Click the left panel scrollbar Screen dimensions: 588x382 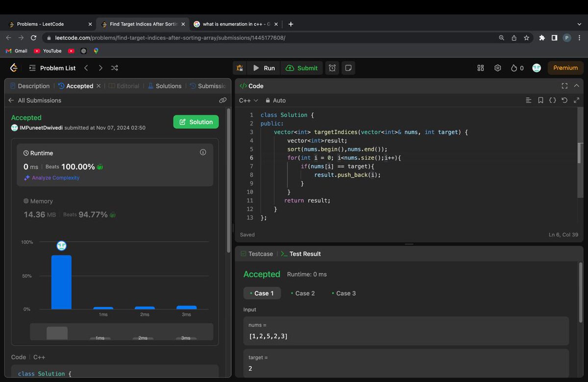[228, 180]
